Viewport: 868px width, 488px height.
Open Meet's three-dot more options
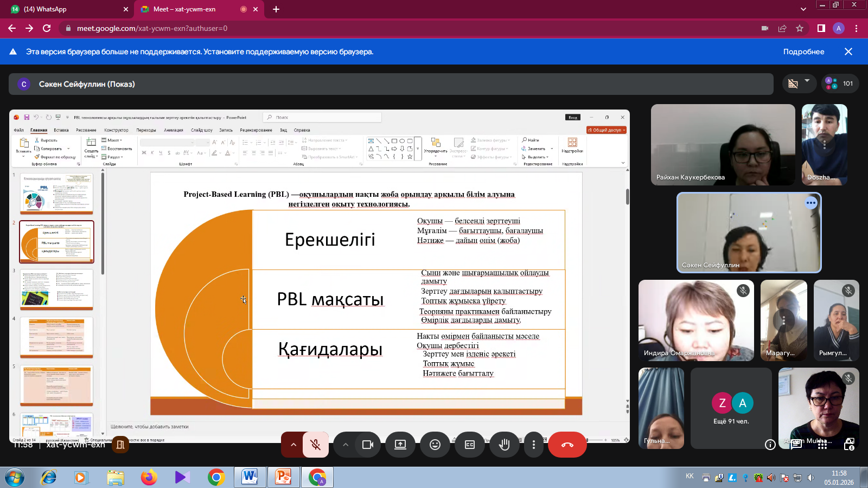pyautogui.click(x=534, y=445)
